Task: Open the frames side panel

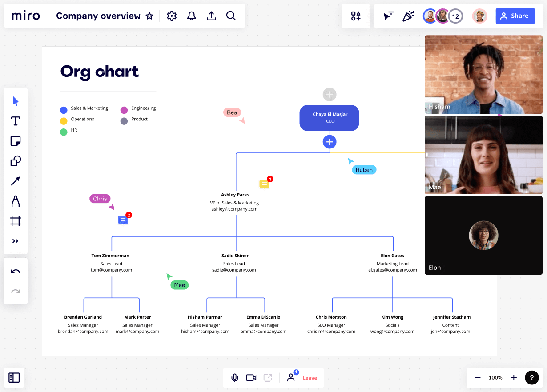Action: (14, 378)
